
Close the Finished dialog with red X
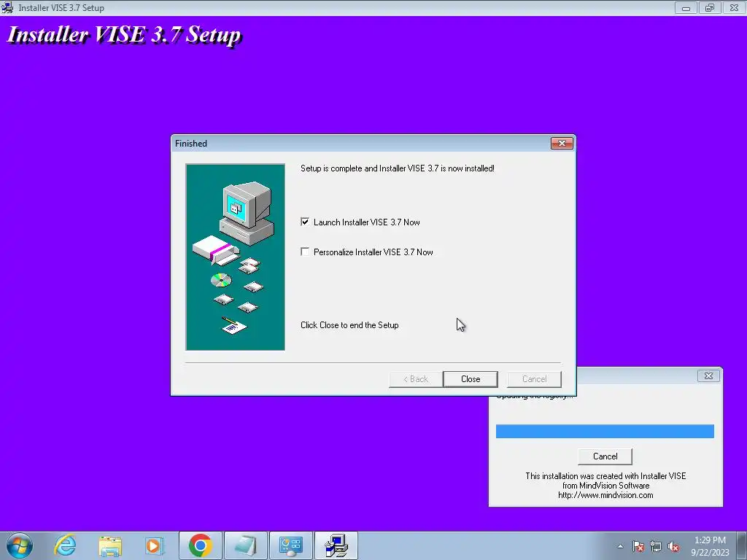[562, 144]
